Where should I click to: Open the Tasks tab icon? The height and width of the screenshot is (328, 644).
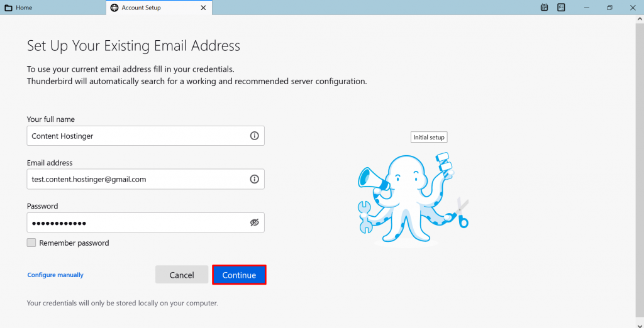[561, 8]
